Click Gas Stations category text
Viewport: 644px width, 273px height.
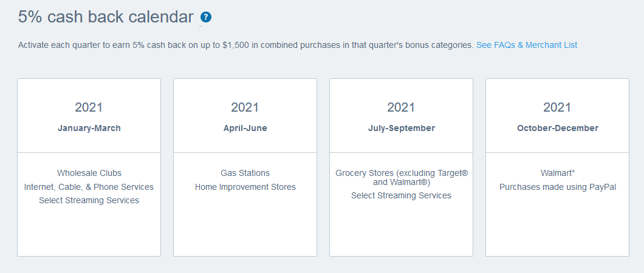pyautogui.click(x=245, y=173)
